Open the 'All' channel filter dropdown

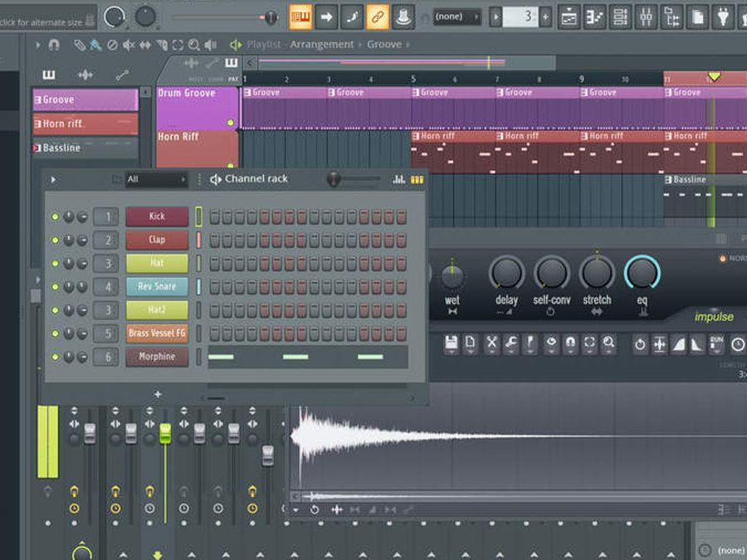click(156, 179)
